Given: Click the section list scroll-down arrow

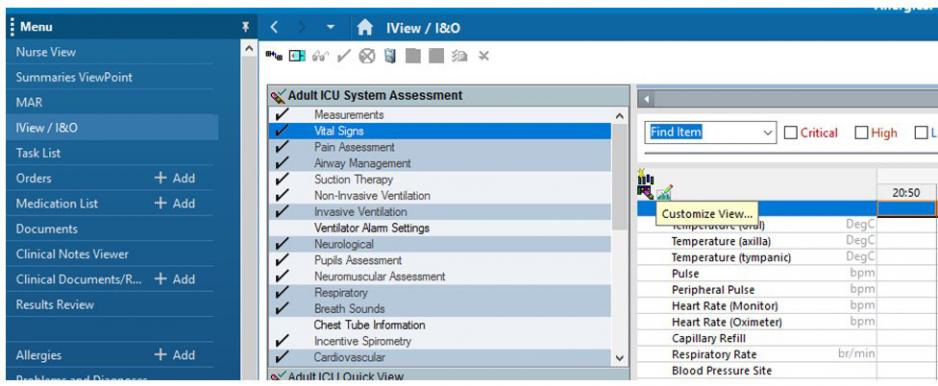Looking at the screenshot, I should click(x=620, y=358).
